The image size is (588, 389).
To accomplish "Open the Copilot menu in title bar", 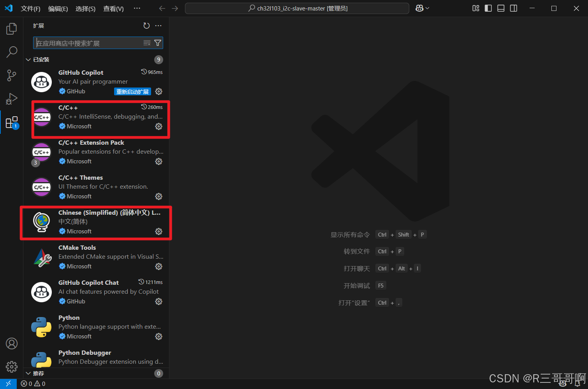I will click(422, 8).
